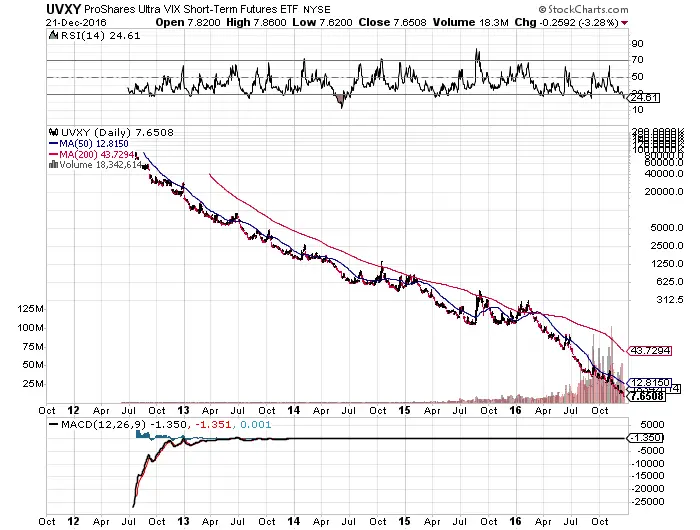Viewport: 700px width, 530px height.
Task: Click the -1.350 MACD tag on right axis
Action: tap(646, 438)
